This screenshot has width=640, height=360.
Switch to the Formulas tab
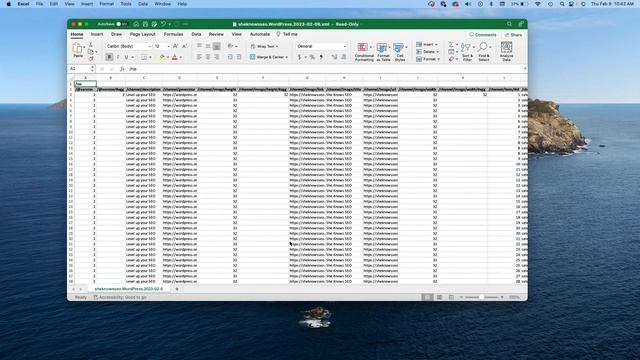[x=173, y=34]
